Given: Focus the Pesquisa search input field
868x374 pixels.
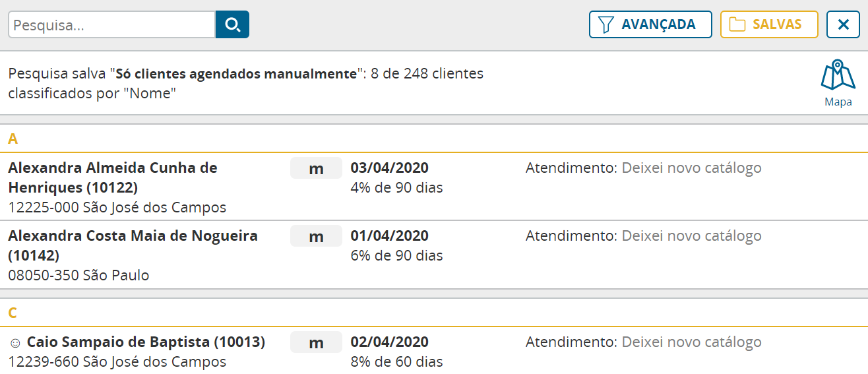Looking at the screenshot, I should pos(112,25).
